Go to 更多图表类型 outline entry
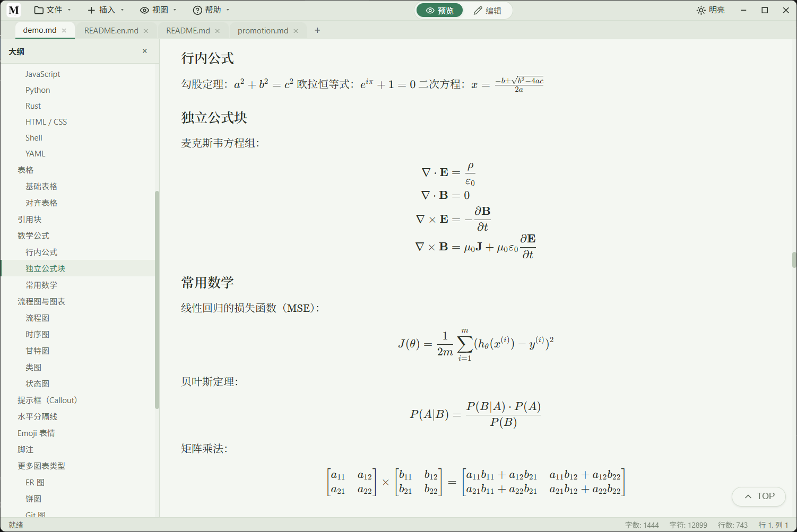 tap(41, 466)
